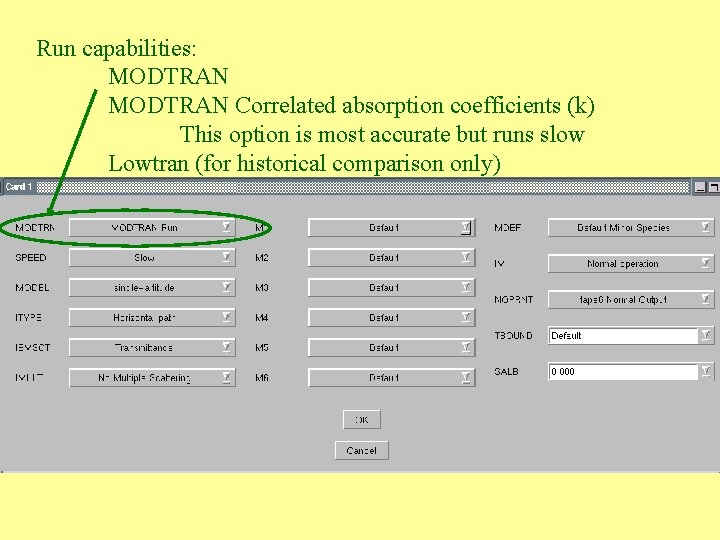
Task: Click the TBOUND Default input field
Action: click(623, 336)
